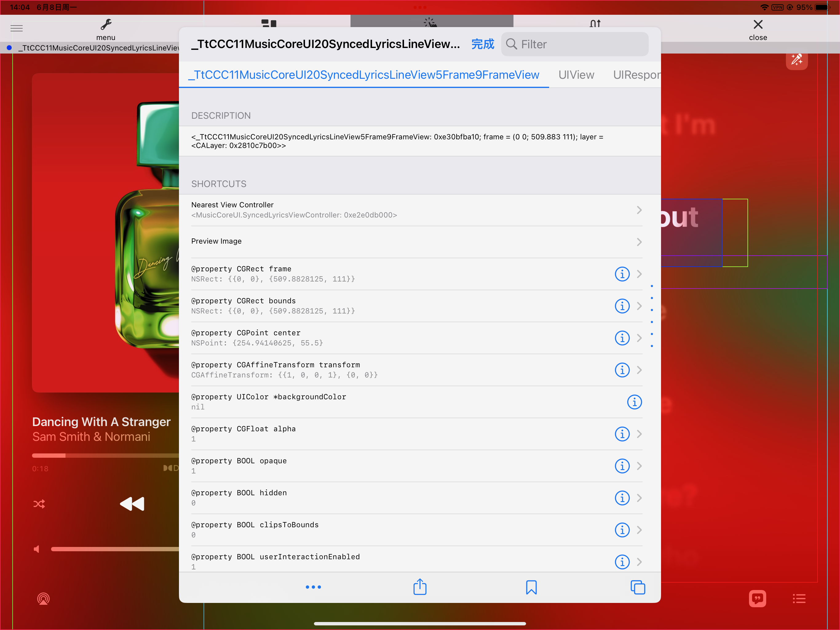This screenshot has height=630, width=840.
Task: Show info for center property
Action: tap(622, 338)
